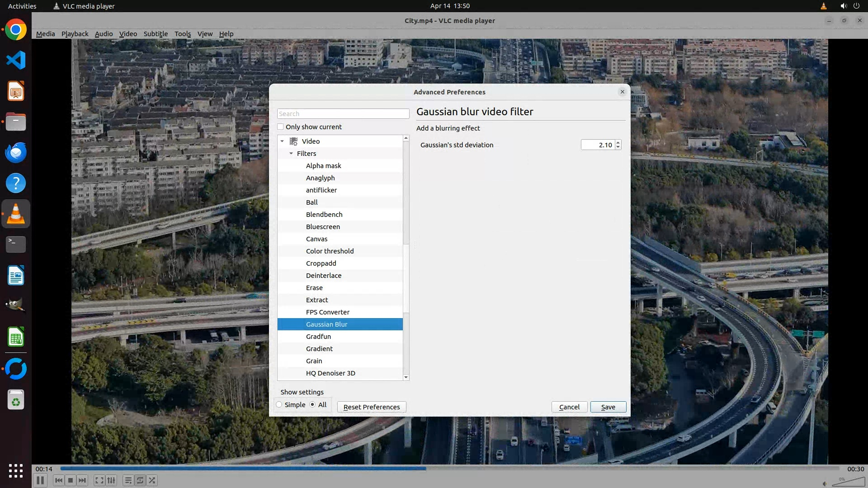Image resolution: width=868 pixels, height=488 pixels.
Task: Collapse the Filters tree branch
Action: click(291, 154)
